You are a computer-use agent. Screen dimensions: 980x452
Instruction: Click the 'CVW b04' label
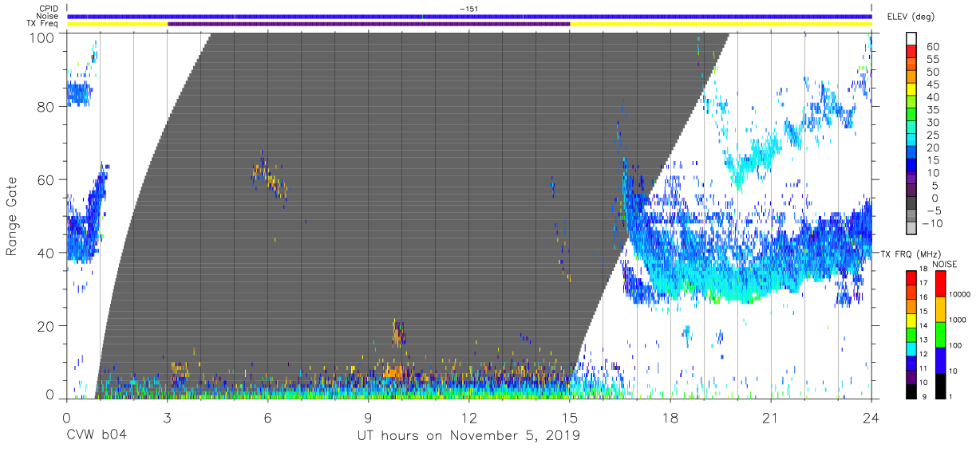96,435
